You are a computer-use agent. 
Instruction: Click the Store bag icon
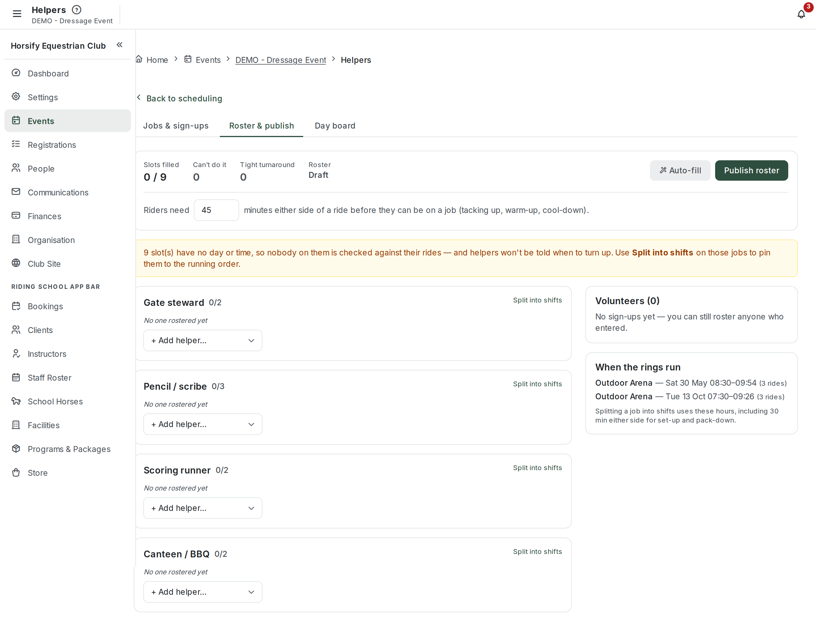click(x=16, y=472)
